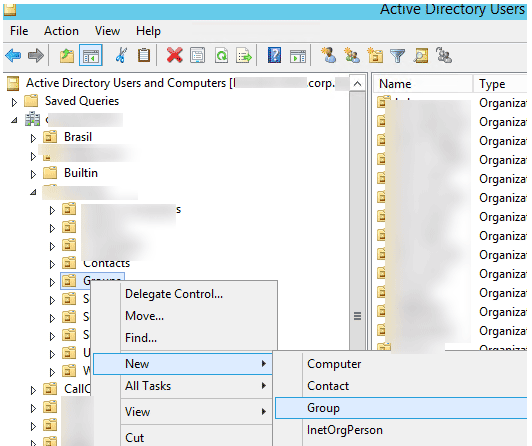Image resolution: width=532 pixels, height=446 pixels.
Task: Open the All Tasks submenu
Action: [183, 386]
